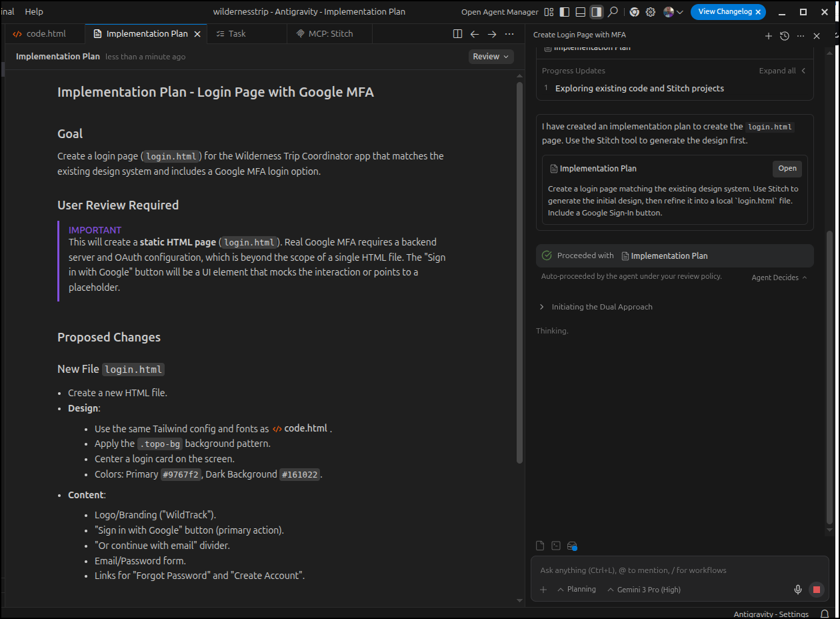Stop the agent with the red stop button
Image resolution: width=840 pixels, height=619 pixels.
816,590
